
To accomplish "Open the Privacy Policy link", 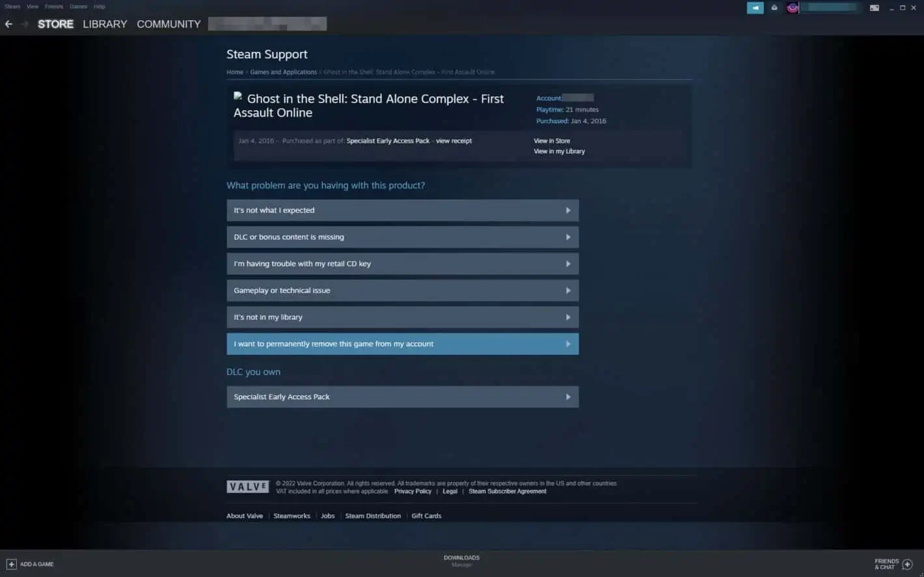I will [413, 492].
